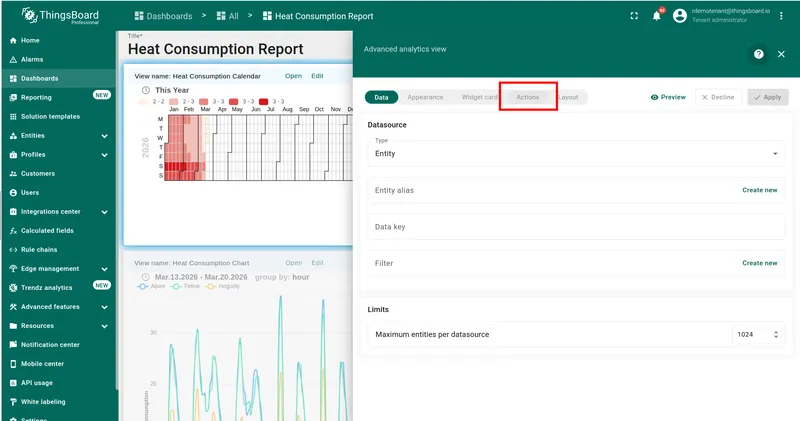Edit the Heat Consumption Calendar view
800x421 pixels.
(317, 76)
